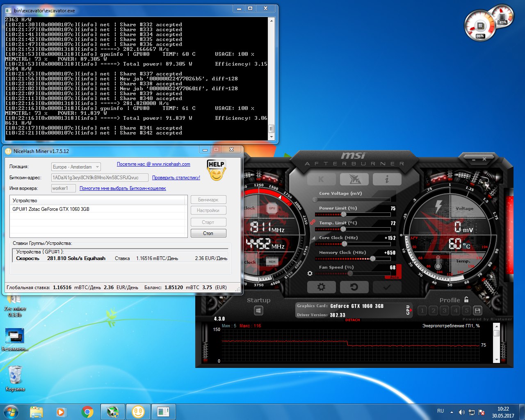The height and width of the screenshot is (420, 525).
Task: Click the Бенчмарк button
Action: (x=208, y=200)
